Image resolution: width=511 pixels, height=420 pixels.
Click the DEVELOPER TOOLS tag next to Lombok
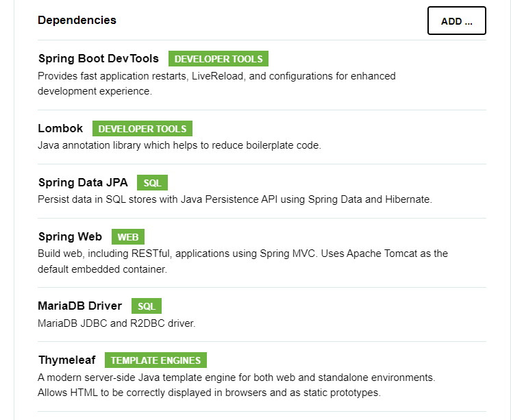[x=142, y=129]
